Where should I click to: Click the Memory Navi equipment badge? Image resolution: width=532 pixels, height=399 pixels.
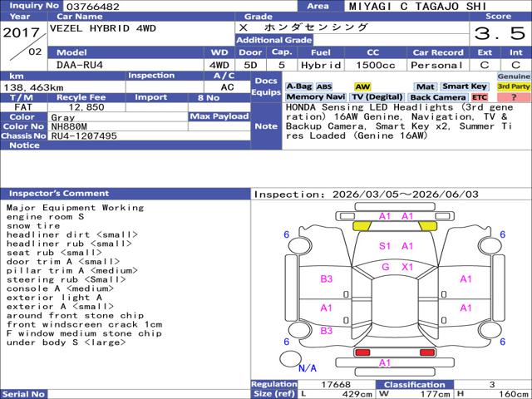pyautogui.click(x=316, y=97)
